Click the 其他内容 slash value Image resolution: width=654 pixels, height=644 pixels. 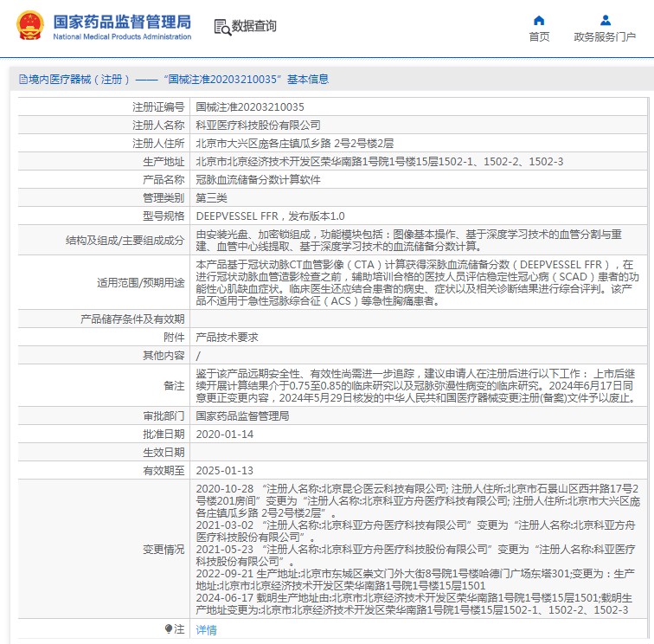tap(198, 356)
